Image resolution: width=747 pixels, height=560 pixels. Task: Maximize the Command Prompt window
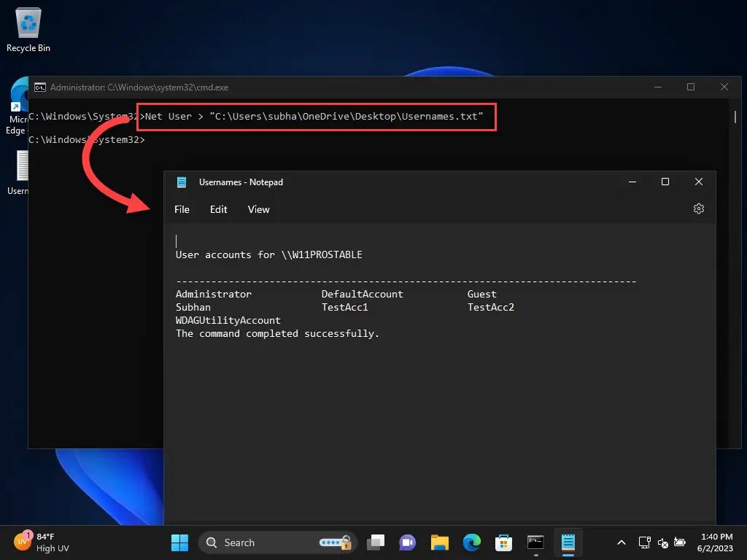(x=690, y=87)
